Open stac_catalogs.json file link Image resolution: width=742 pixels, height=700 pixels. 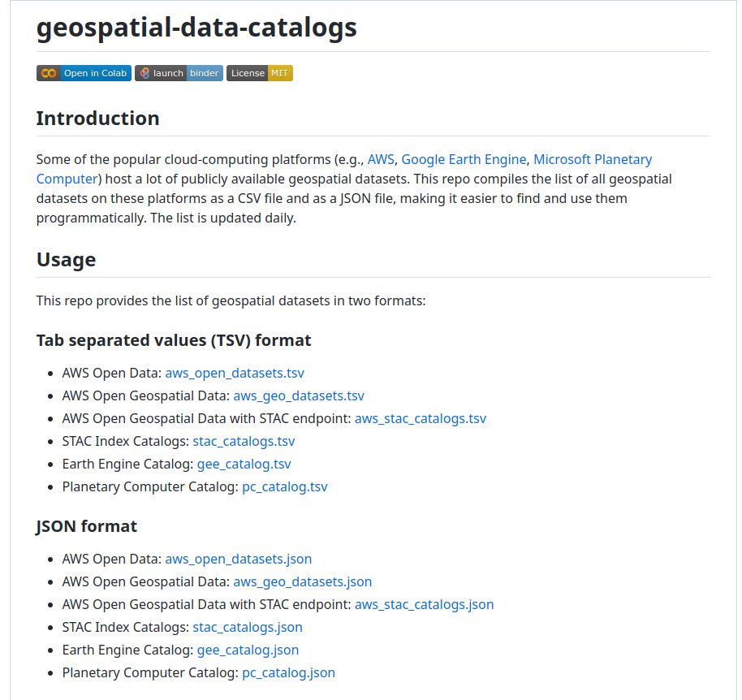[x=248, y=628]
